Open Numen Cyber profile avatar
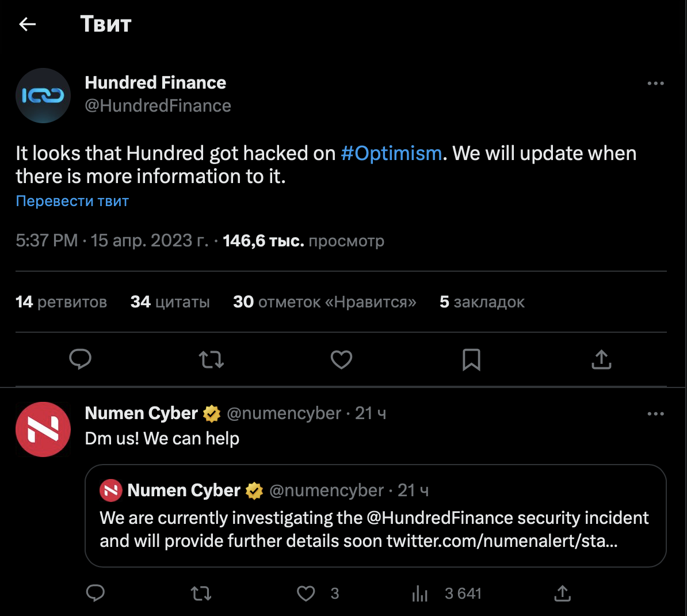687x616 pixels. click(x=43, y=429)
